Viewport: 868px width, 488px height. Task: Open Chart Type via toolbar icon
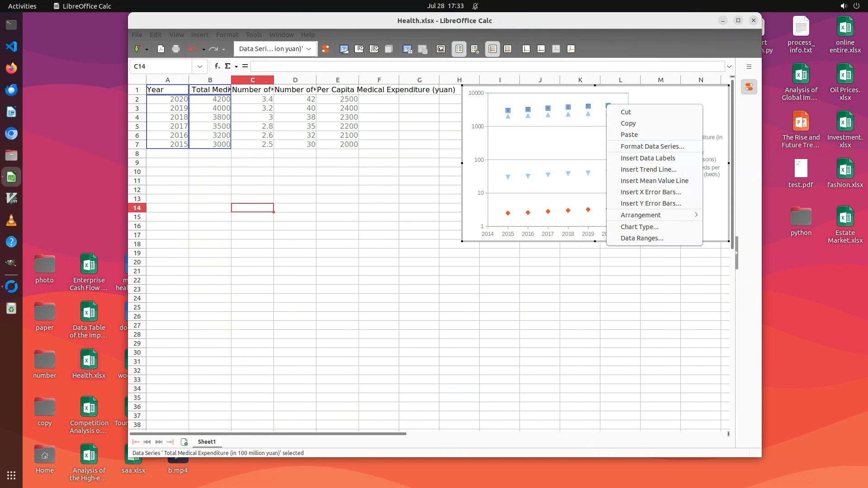344,49
